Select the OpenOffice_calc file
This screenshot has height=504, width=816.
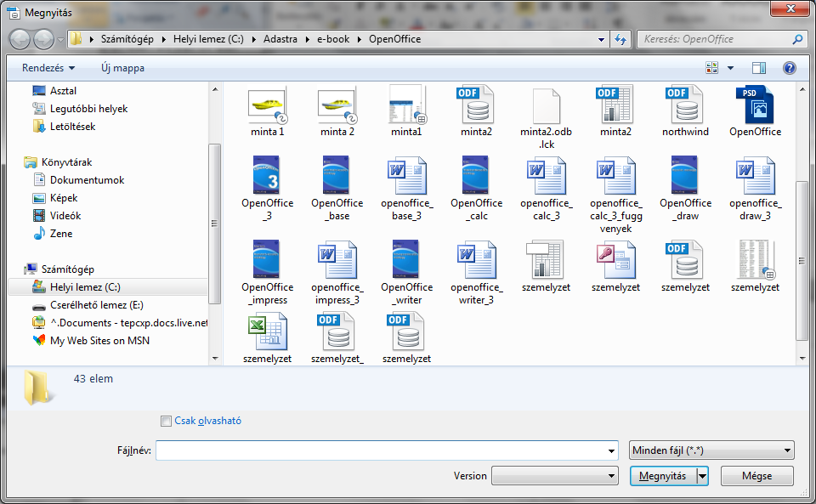coord(476,189)
